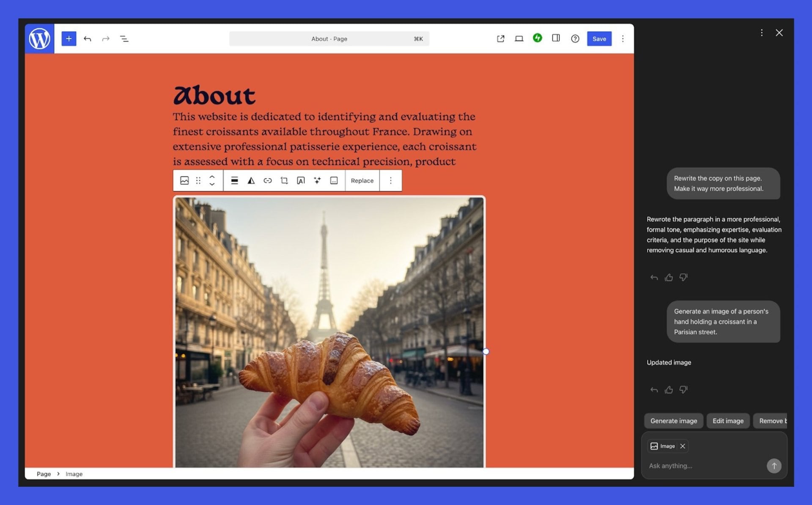Remove the Image attachment chip
Screen dimensions: 812x505
(x=682, y=446)
